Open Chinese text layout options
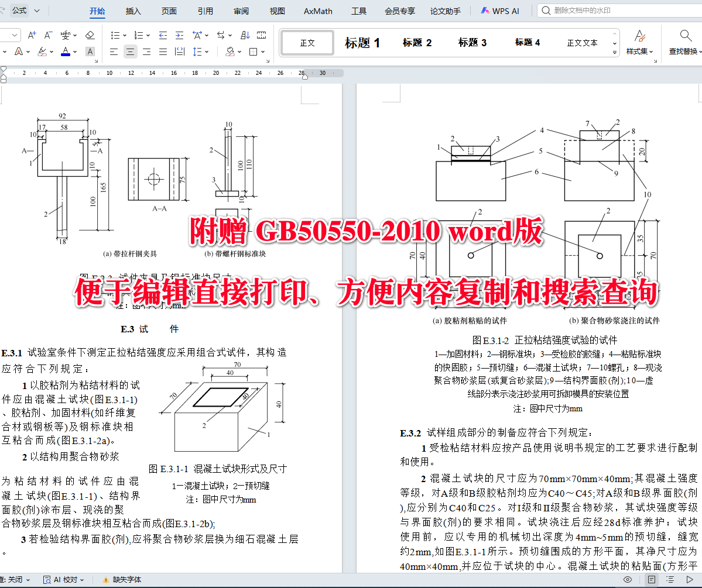Viewport: 702px width, 588px height. 197,35
